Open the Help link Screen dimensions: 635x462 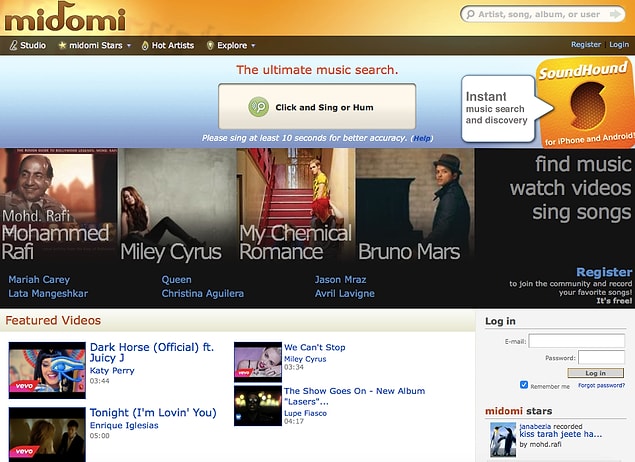(x=422, y=138)
